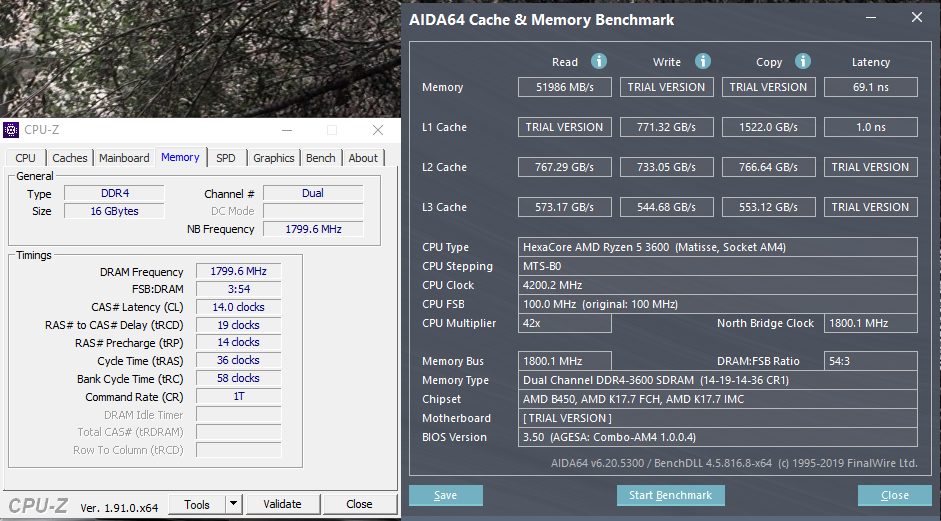
Task: Minimize the AIDA64 benchmark window
Action: pos(871,19)
